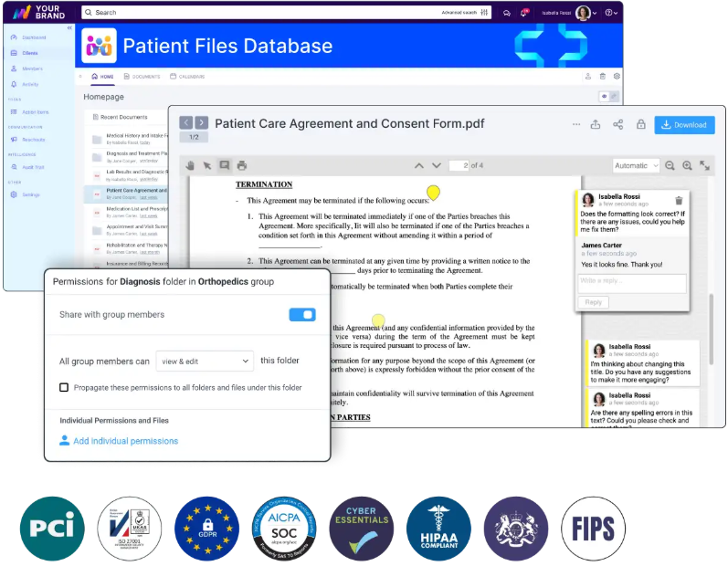The width and height of the screenshot is (728, 566).
Task: Open Rehabilitation and Therapy document row
Action: pyautogui.click(x=127, y=248)
